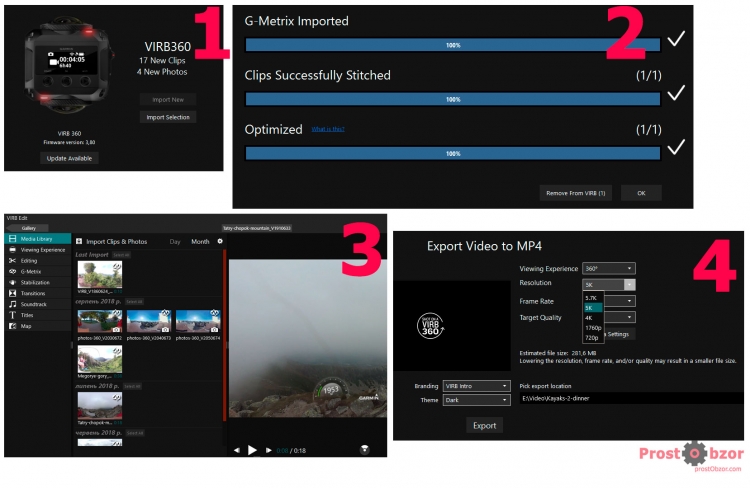Click the 1953 gauge overlay on video preview
This screenshot has height=488, width=750.
[x=330, y=391]
